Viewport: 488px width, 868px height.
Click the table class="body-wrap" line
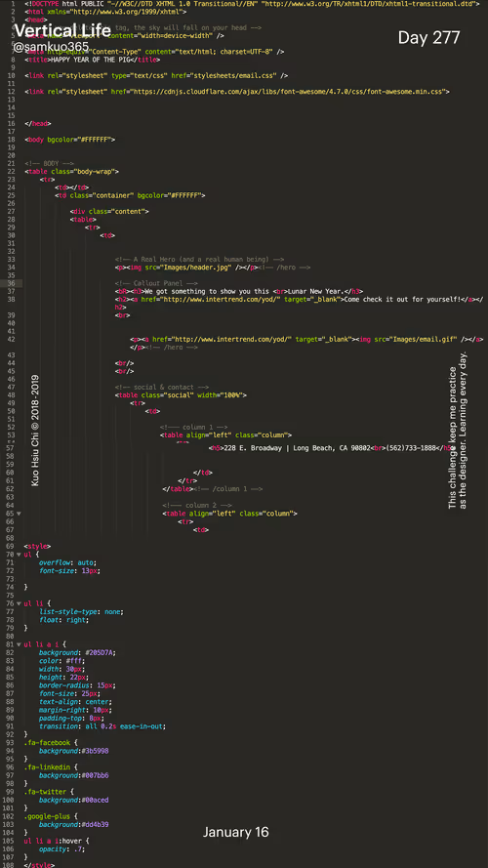(x=71, y=172)
